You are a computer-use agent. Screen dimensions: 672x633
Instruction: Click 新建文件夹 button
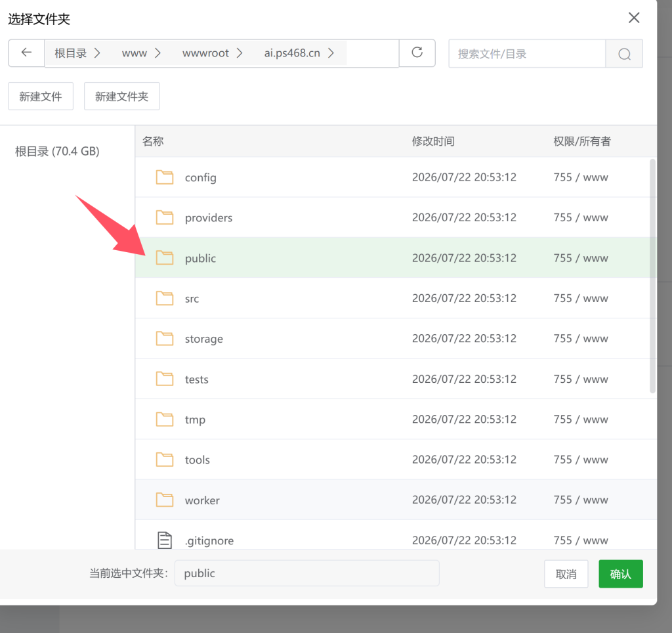click(121, 97)
